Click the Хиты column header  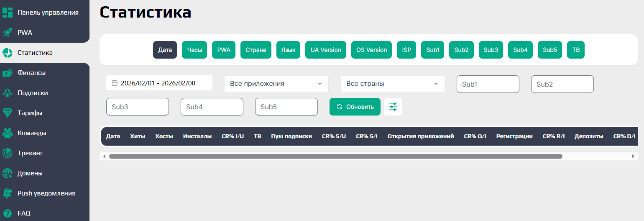point(138,136)
